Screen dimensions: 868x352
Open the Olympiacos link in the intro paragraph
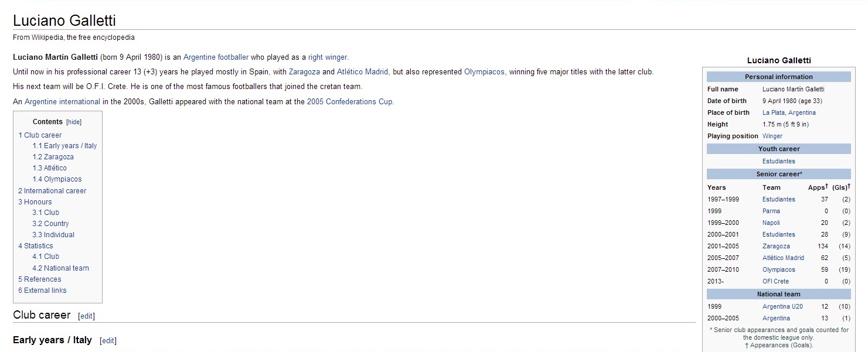(484, 72)
